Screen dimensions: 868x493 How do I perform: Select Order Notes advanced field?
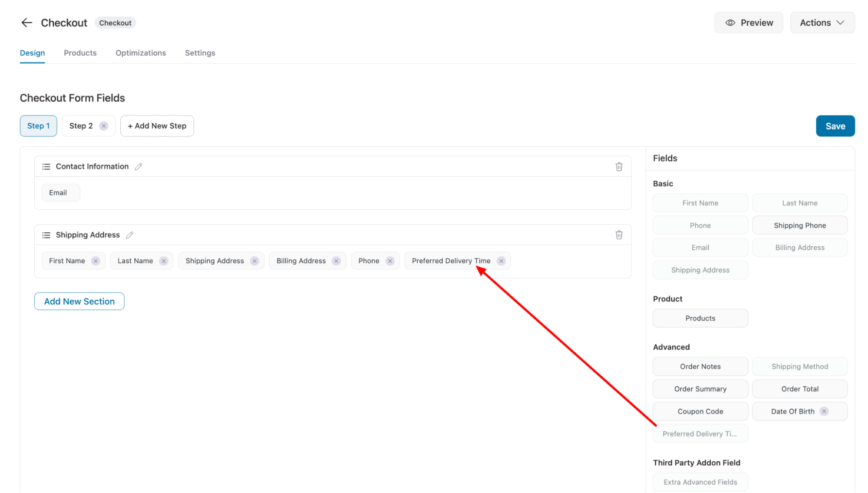[700, 367]
